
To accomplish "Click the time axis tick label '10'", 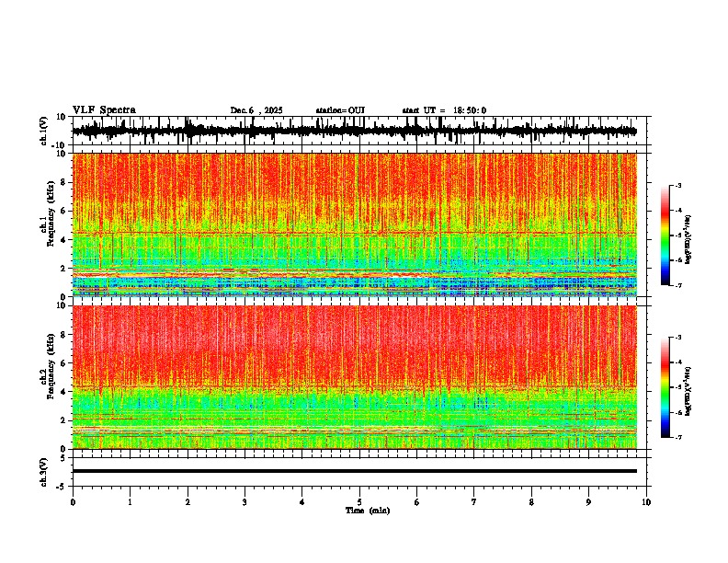I will (646, 502).
